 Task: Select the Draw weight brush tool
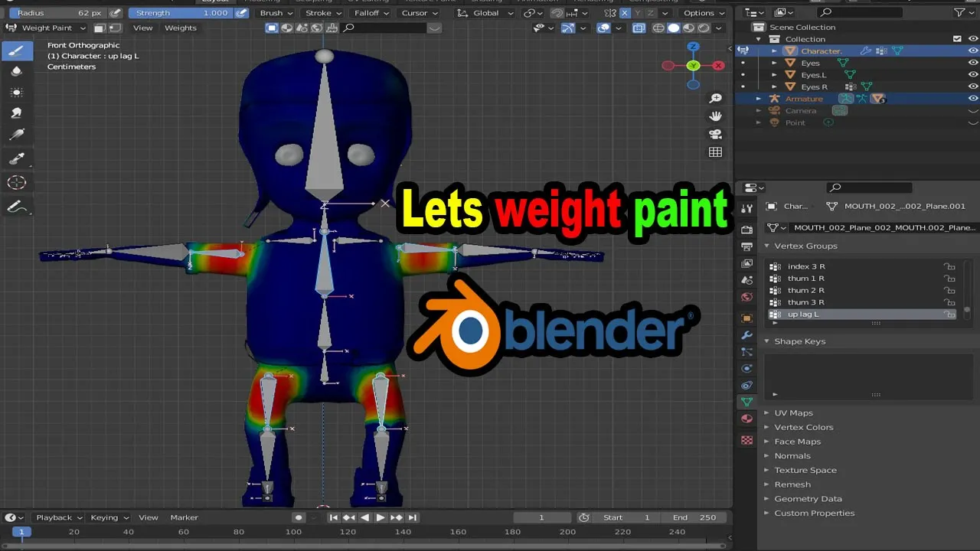pos(17,51)
